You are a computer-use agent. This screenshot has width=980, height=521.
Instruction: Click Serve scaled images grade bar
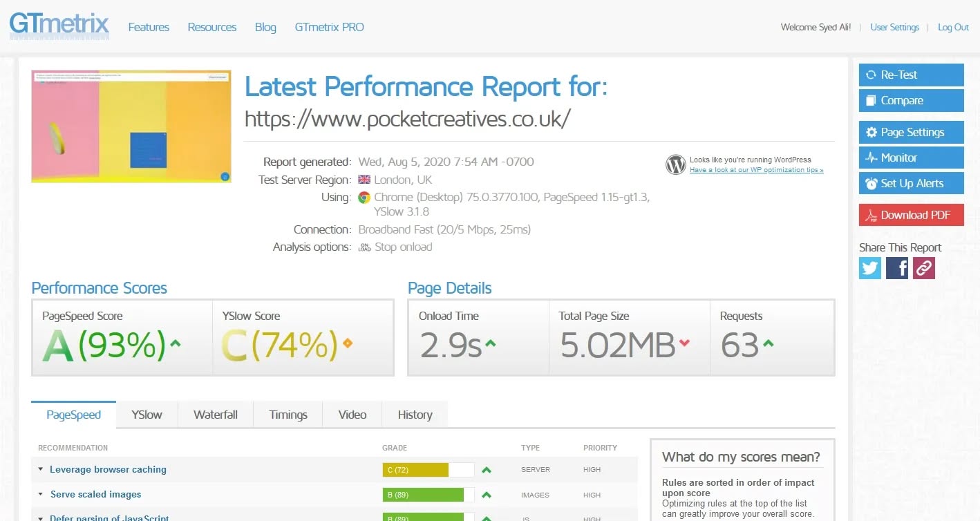pos(428,495)
